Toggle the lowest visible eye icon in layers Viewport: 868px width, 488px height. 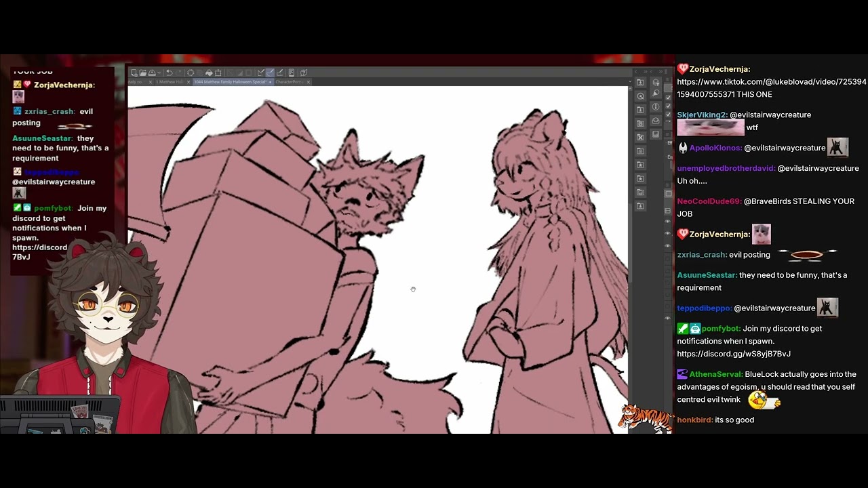(x=668, y=318)
